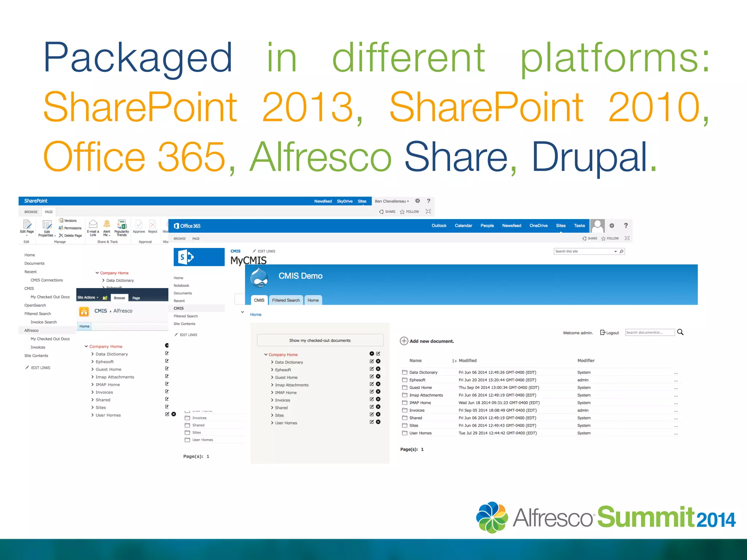Click Show my checked-out documents button
Image resolution: width=747 pixels, height=560 pixels.
click(x=320, y=340)
